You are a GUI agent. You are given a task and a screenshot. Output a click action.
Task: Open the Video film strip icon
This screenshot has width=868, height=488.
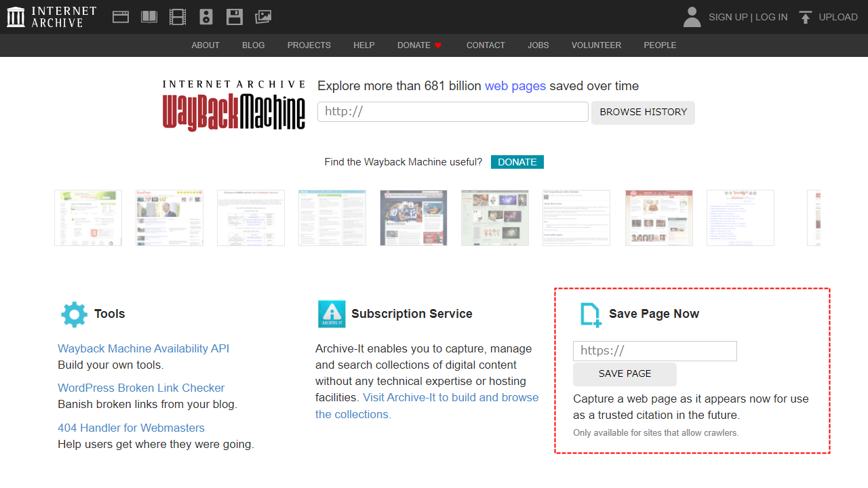pyautogui.click(x=178, y=17)
